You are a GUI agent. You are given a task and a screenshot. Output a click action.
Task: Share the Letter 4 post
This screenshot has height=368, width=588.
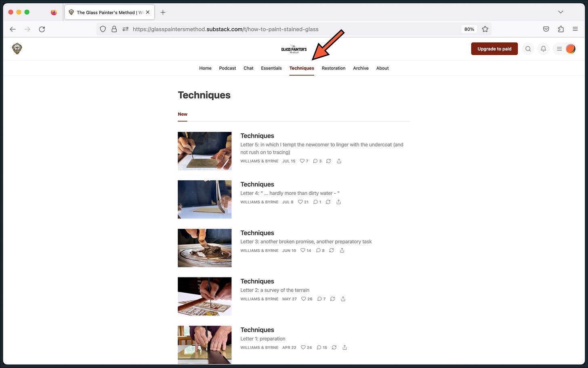coord(339,202)
